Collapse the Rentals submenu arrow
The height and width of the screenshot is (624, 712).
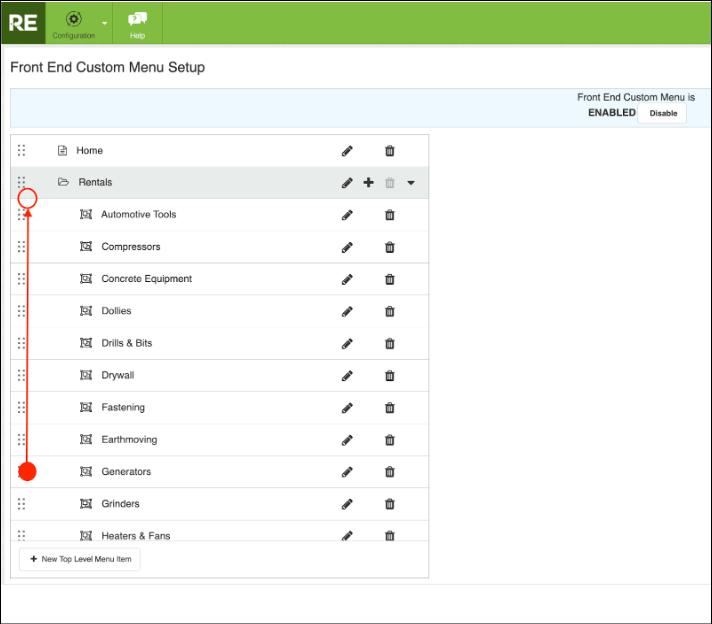pos(410,183)
